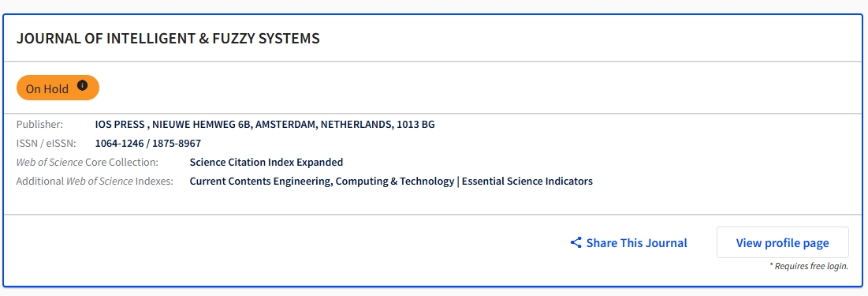
Task: Click the Publisher field label
Action: (x=40, y=124)
